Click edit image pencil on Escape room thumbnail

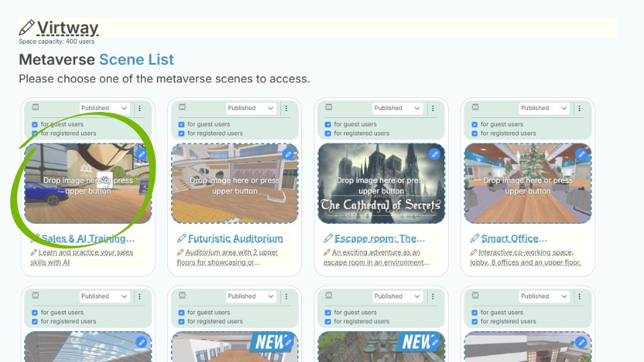click(434, 154)
